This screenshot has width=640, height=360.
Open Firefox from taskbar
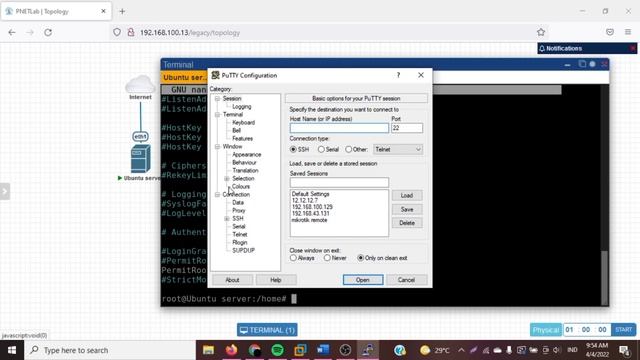231,350
